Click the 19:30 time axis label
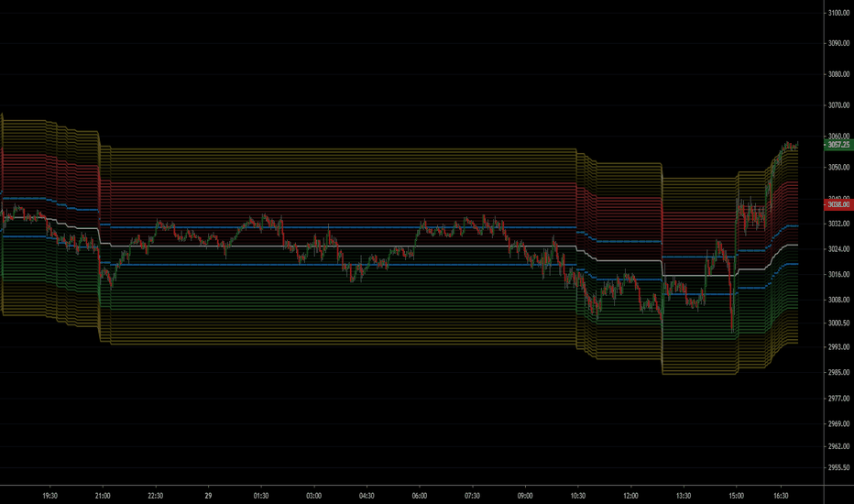 click(x=49, y=496)
